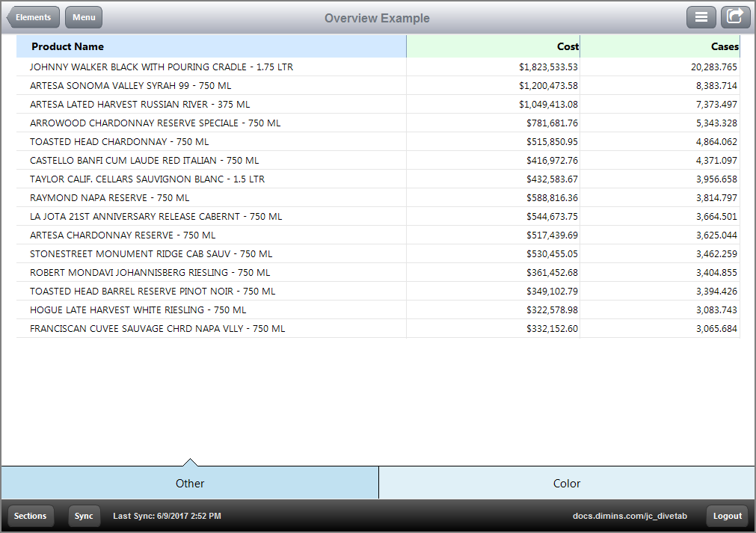
Task: Collapse the Other panel via its upward arrow
Action: coord(191,463)
